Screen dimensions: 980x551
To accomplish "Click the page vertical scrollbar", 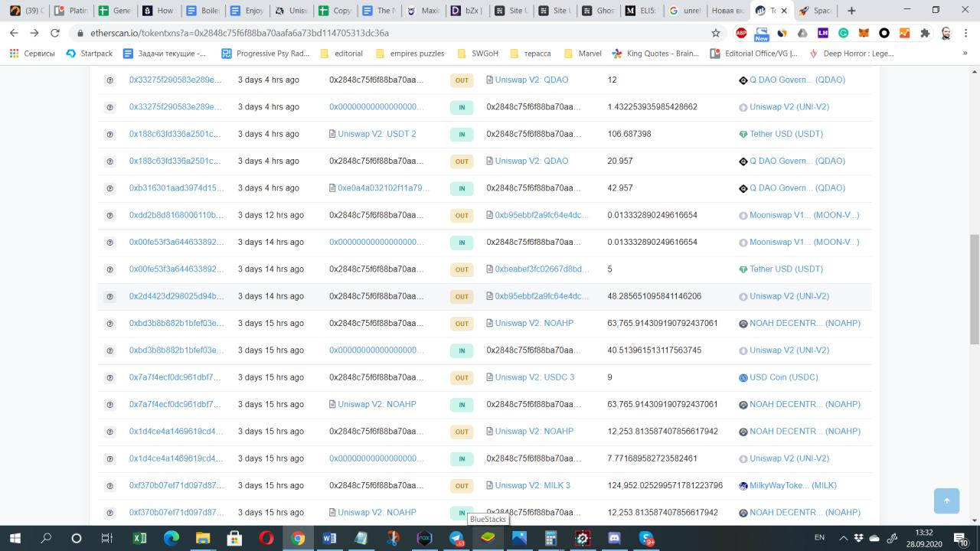I will click(x=974, y=291).
